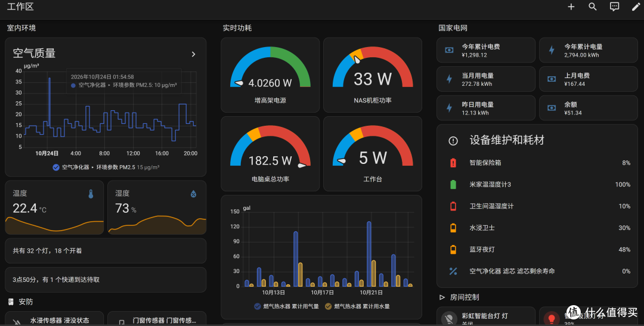Click the 今年累计电费 ¥1,298.12 value

tap(475, 55)
